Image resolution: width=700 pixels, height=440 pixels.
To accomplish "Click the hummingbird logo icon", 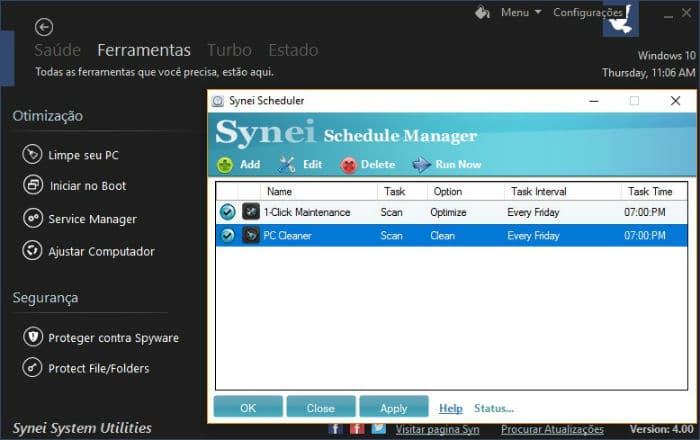I will 621,19.
